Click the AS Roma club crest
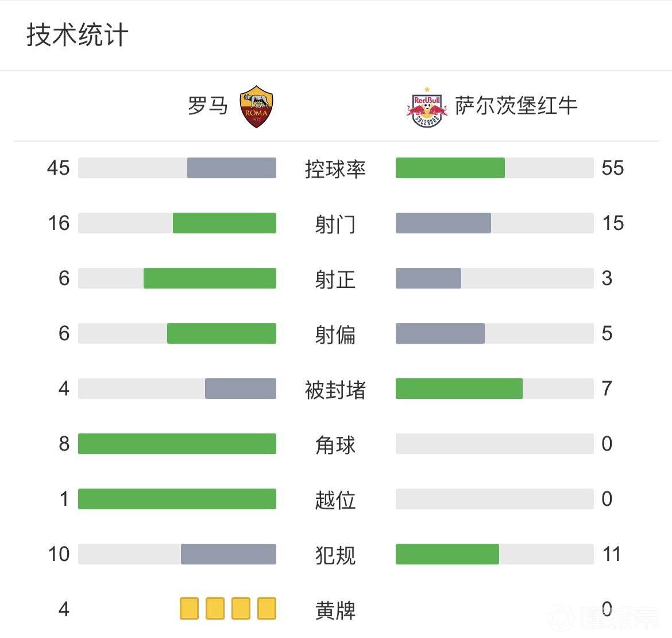This screenshot has width=672, height=638. click(x=256, y=106)
